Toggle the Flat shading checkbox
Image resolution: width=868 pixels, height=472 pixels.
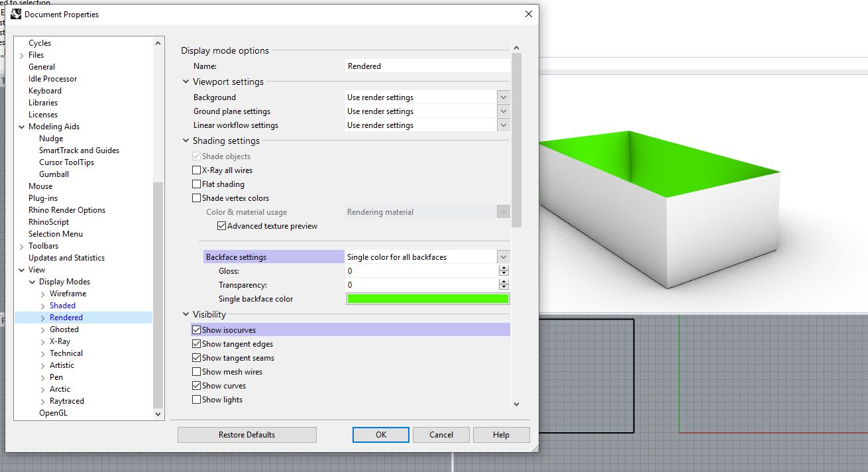pyautogui.click(x=196, y=184)
